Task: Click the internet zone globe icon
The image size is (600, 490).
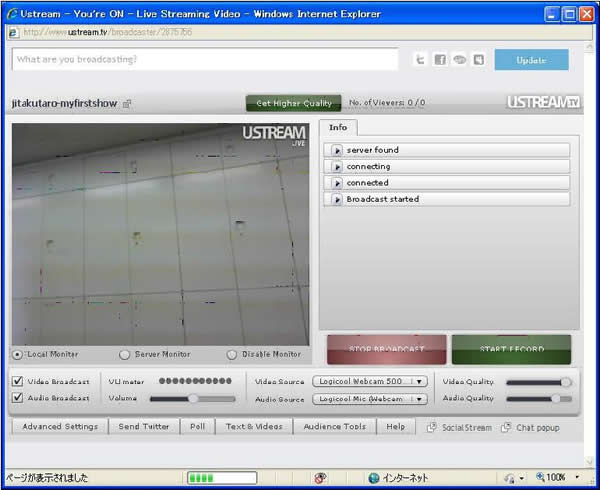Action: (x=373, y=477)
